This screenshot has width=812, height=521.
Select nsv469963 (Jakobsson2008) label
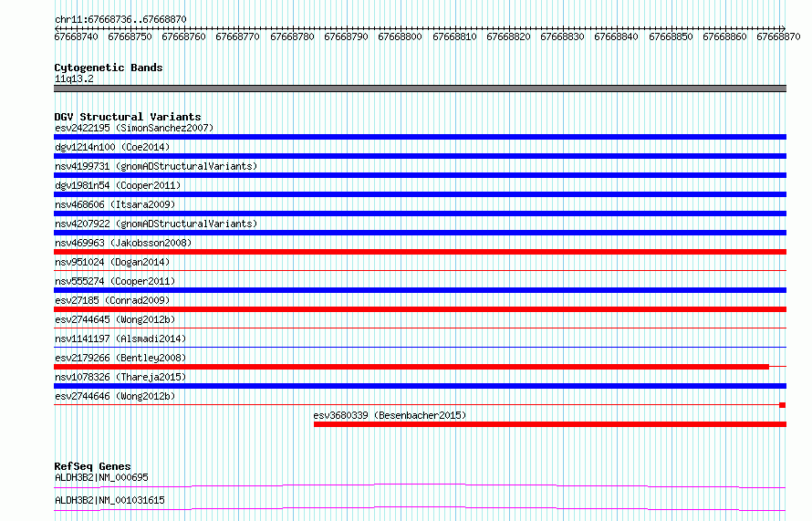click(x=123, y=243)
